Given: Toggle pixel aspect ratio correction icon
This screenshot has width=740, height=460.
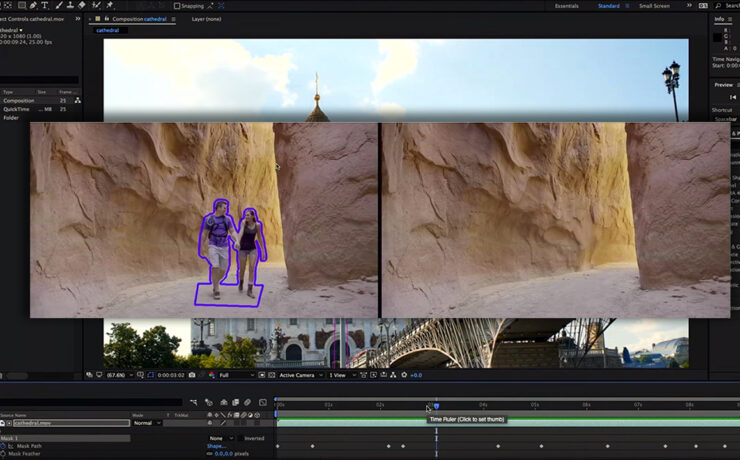Looking at the screenshot, I should coord(363,375).
